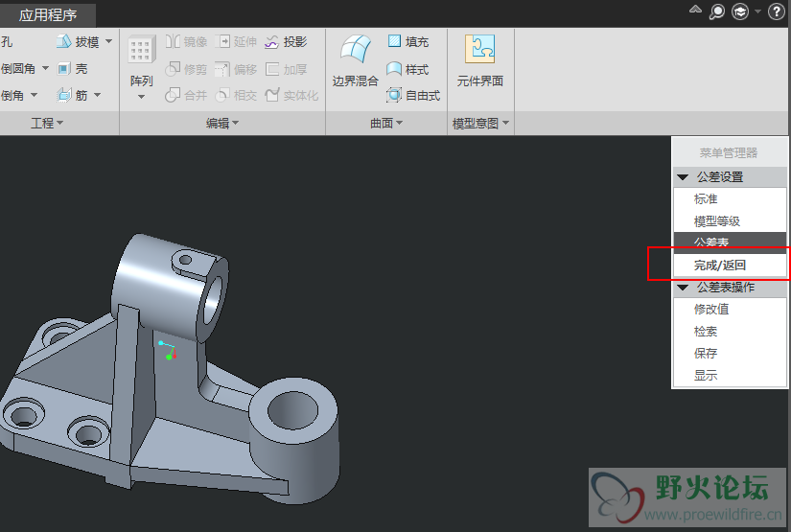Screen dimensions: 791x532
Task: Expand the 曲面 group menu
Action: click(386, 123)
